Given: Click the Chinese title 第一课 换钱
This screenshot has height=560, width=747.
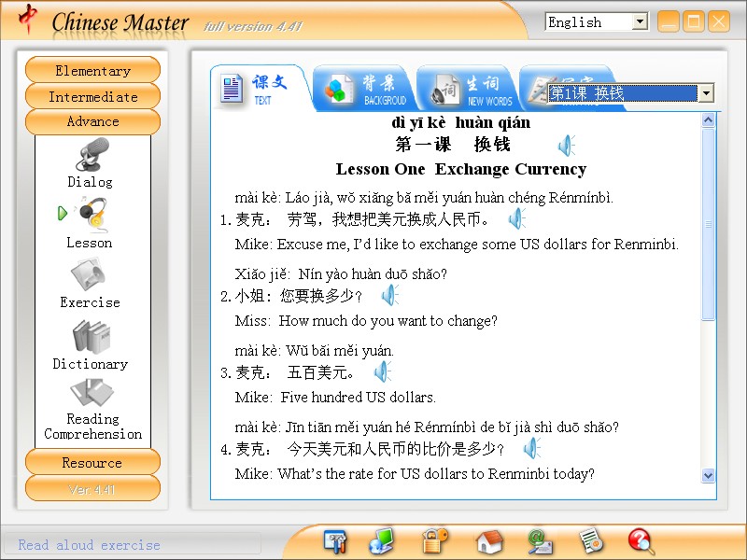Looking at the screenshot, I should click(x=453, y=144).
